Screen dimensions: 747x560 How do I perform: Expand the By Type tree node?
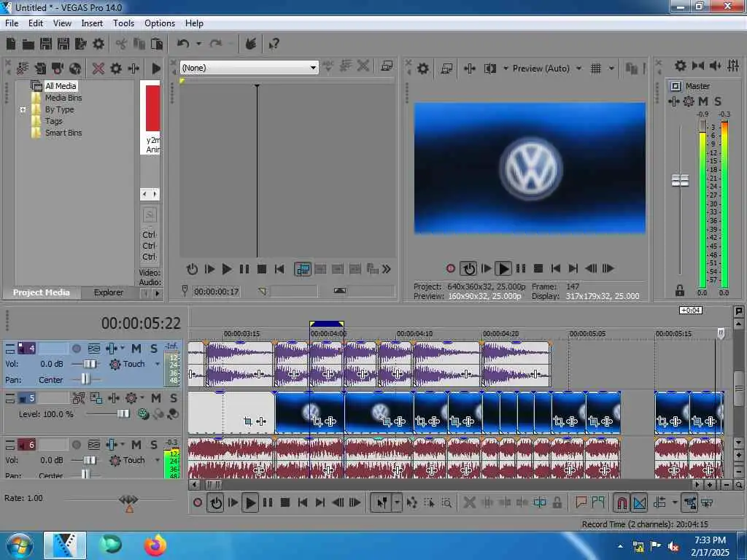(23, 109)
